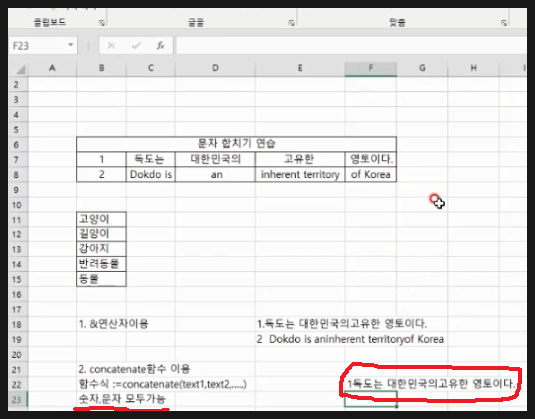Select cell containing 고양이
Screen dimensions: 535x419
pyautogui.click(x=101, y=219)
